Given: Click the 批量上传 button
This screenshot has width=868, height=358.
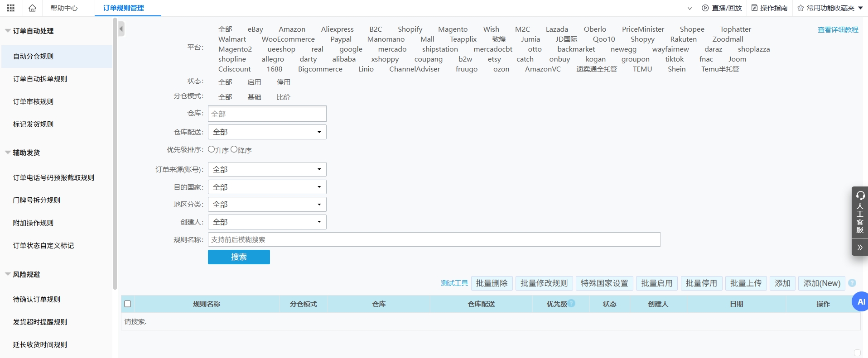Looking at the screenshot, I should click(746, 283).
